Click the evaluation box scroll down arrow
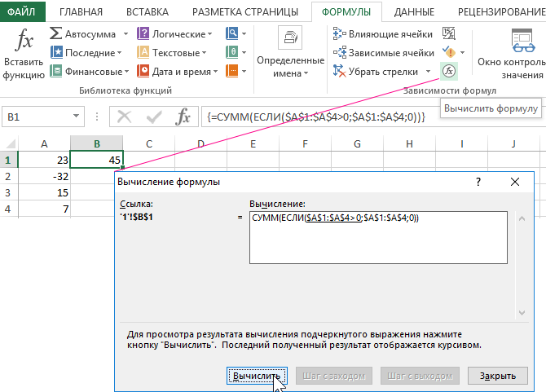 (x=522, y=313)
